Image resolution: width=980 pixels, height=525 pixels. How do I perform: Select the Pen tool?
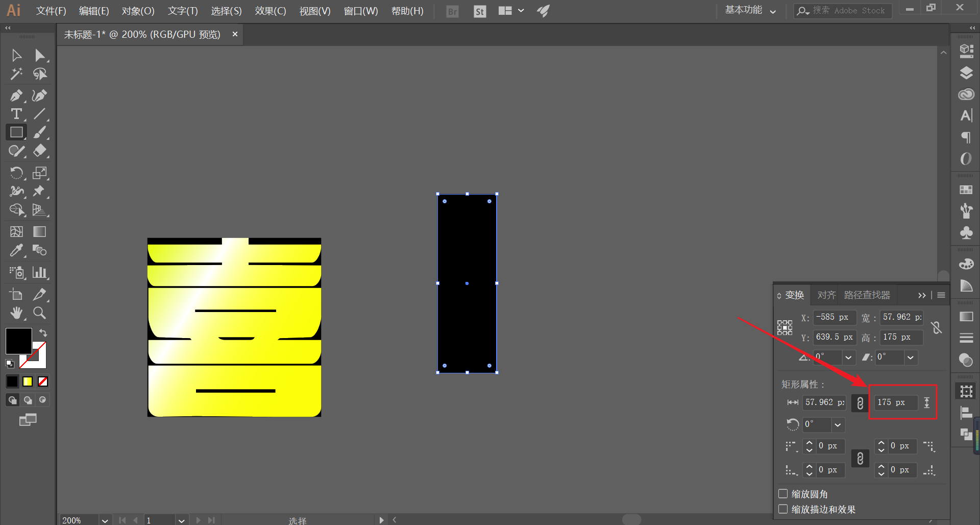(x=16, y=96)
